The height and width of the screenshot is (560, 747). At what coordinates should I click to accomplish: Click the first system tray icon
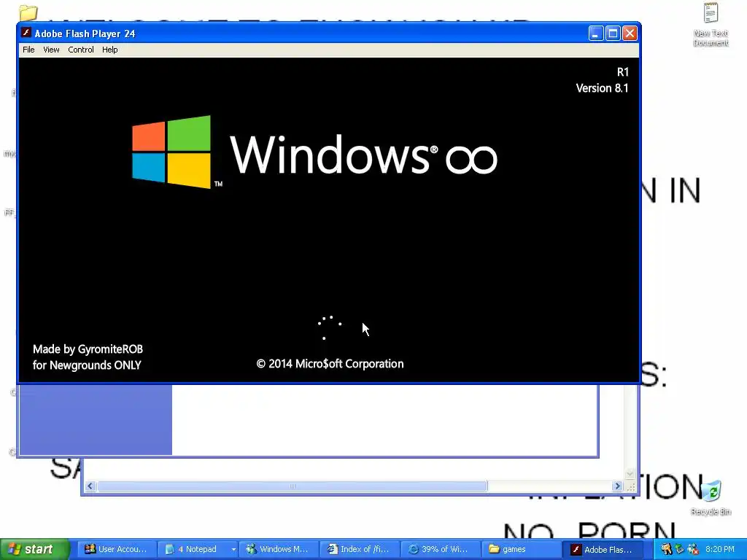[x=667, y=549]
